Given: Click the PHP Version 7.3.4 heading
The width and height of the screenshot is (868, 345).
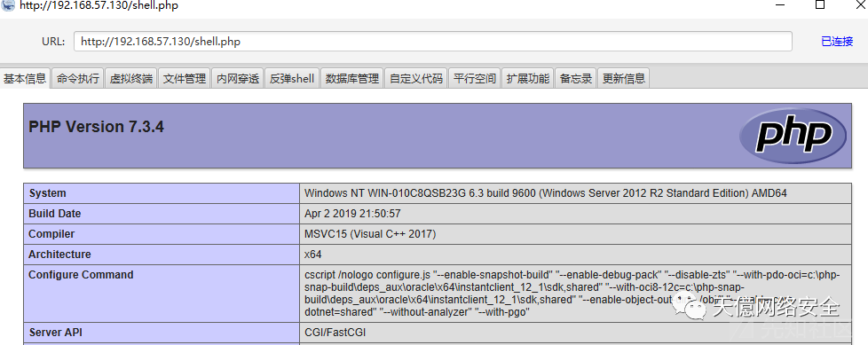Looking at the screenshot, I should [x=97, y=127].
